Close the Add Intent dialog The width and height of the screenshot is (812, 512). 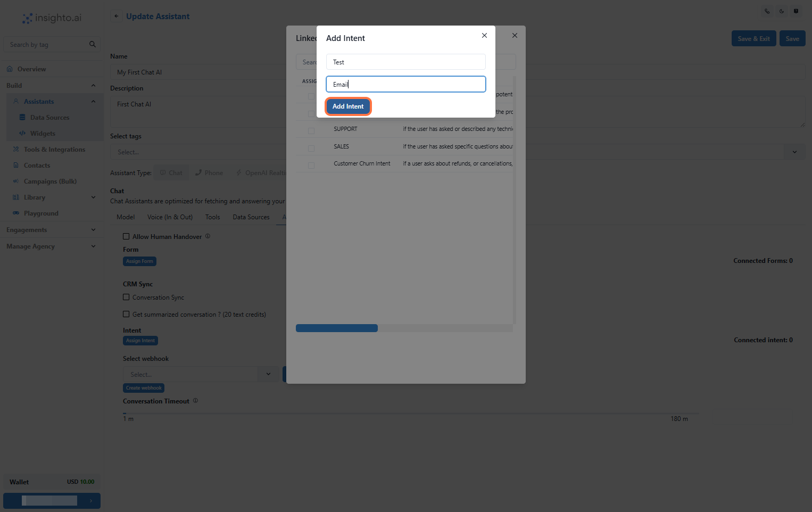click(484, 36)
